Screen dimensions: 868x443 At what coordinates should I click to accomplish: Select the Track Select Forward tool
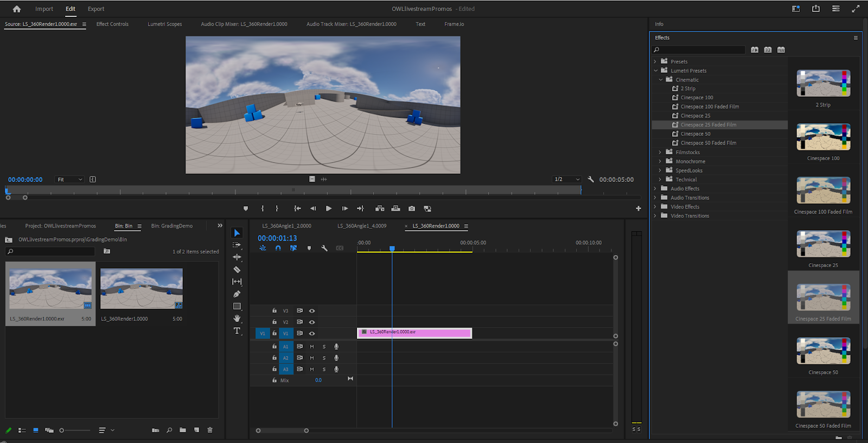click(x=237, y=245)
